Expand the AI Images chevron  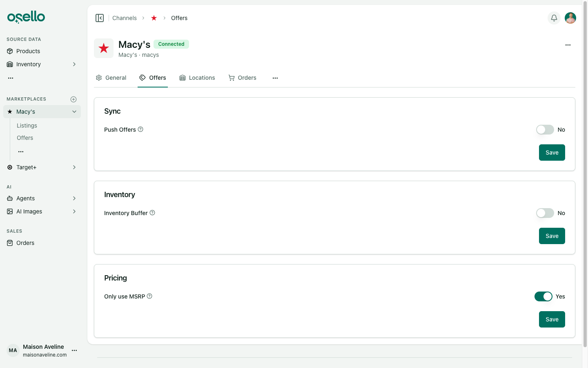(x=74, y=211)
